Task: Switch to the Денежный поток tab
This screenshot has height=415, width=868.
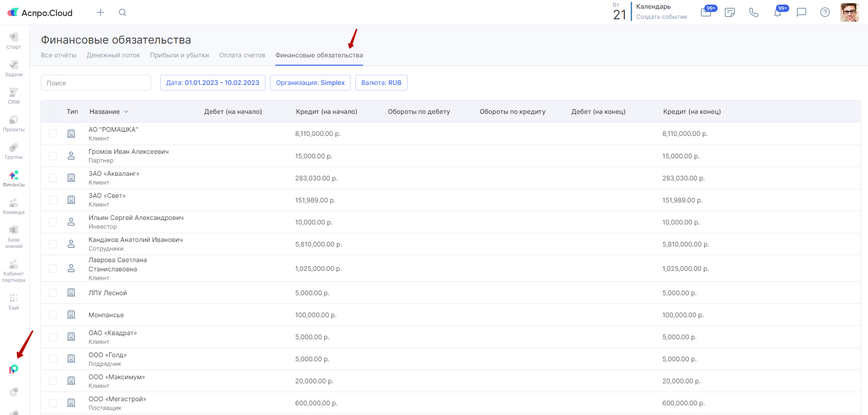Action: (x=113, y=55)
